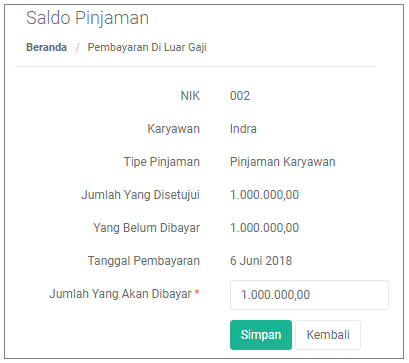The width and height of the screenshot is (409, 363).
Task: Select the employee name Indra
Action: click(x=243, y=129)
